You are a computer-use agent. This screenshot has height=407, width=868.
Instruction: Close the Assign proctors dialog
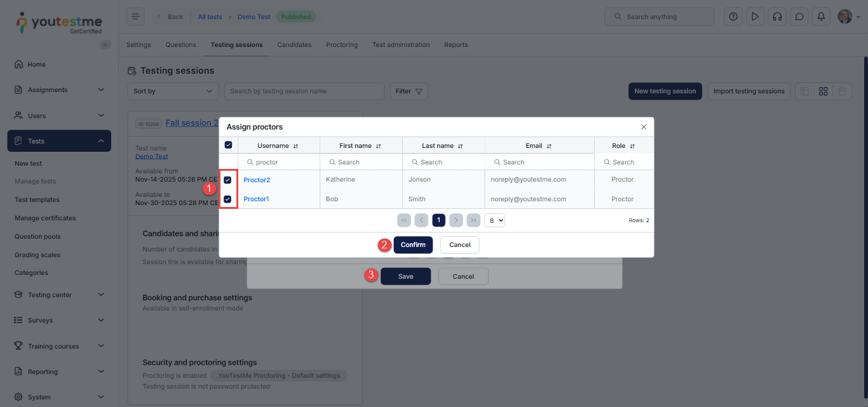coord(644,127)
